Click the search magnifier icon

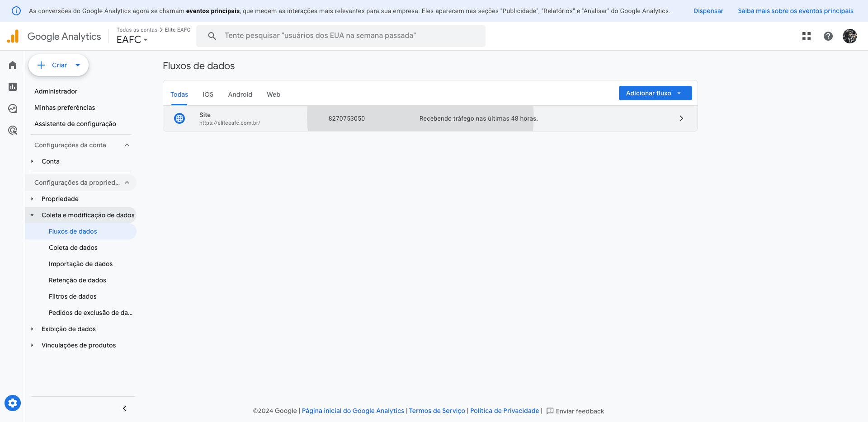212,36
